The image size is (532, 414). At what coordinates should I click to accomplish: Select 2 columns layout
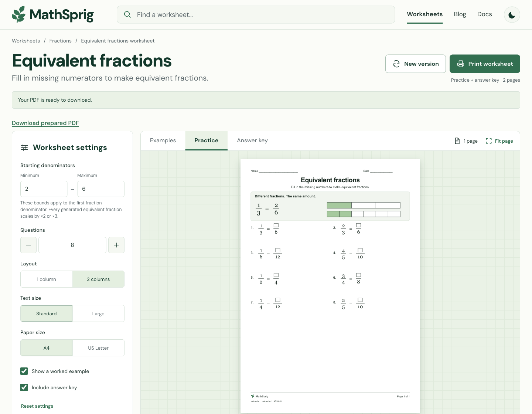tap(98, 279)
